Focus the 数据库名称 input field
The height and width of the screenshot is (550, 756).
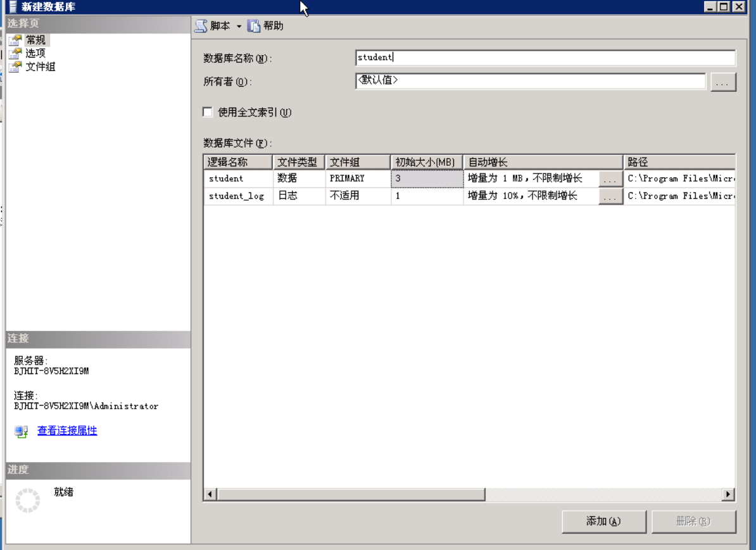pos(545,58)
